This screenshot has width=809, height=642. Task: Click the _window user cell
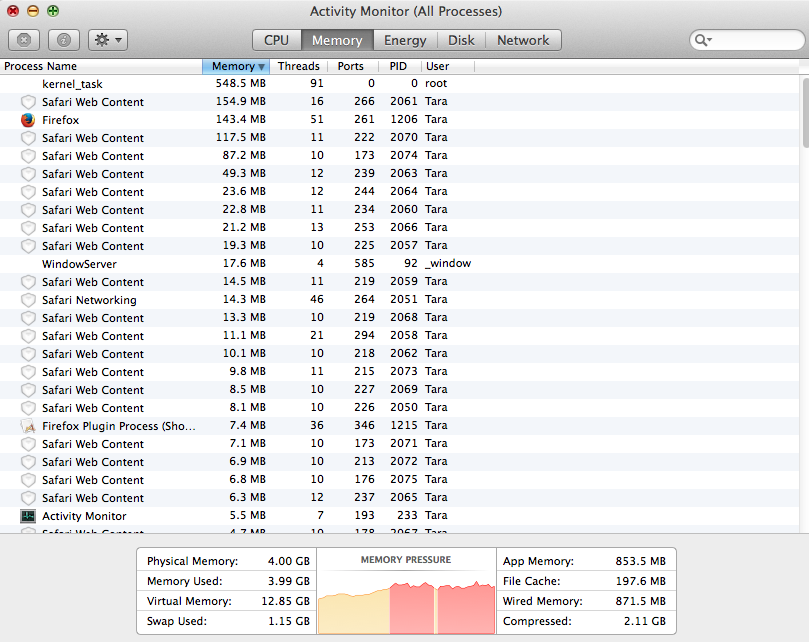point(448,263)
